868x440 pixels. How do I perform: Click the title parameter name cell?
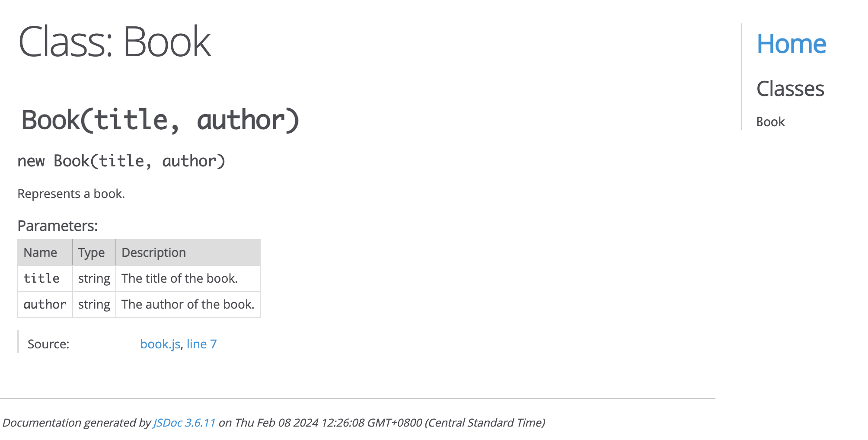pyautogui.click(x=41, y=278)
